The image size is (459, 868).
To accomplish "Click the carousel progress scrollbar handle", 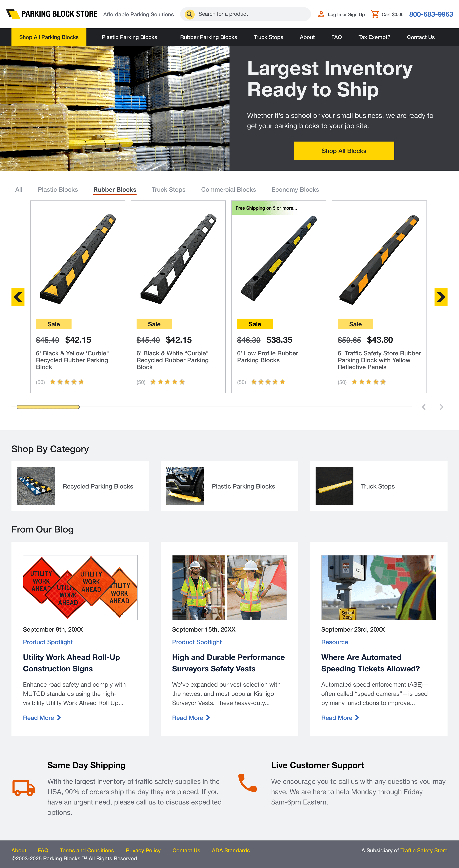I will click(48, 407).
